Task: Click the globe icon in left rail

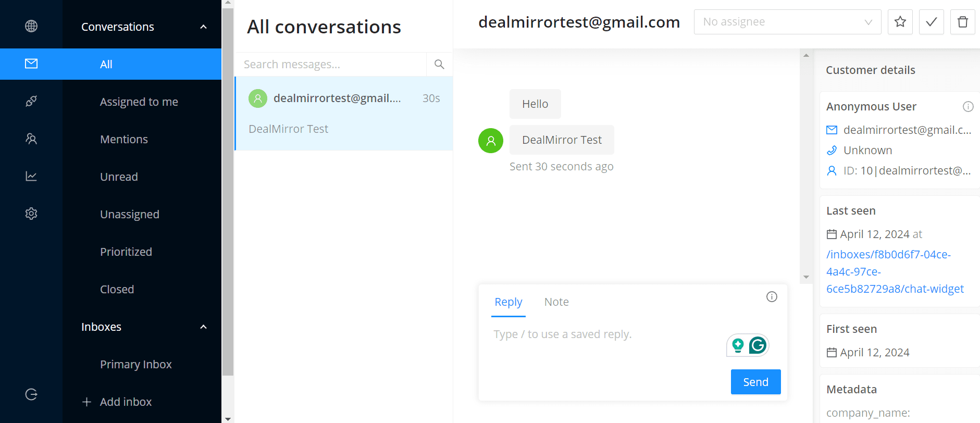Action: (x=31, y=26)
